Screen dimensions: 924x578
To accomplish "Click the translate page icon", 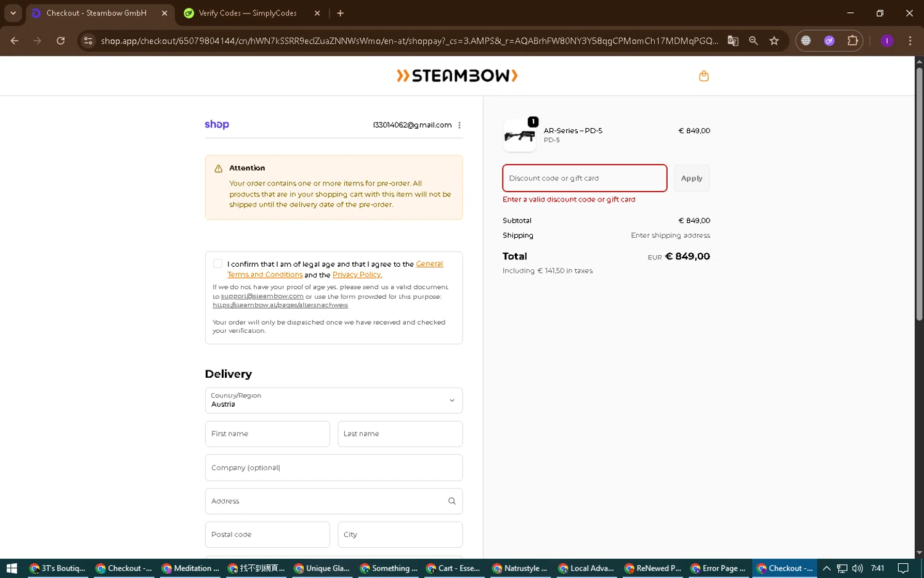I will pyautogui.click(x=732, y=41).
